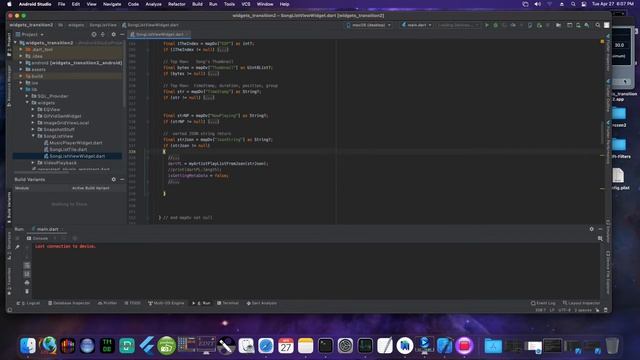Screen dimensions: 640x360
Task: Toggle Project side tool window tab
Action: tap(9, 45)
